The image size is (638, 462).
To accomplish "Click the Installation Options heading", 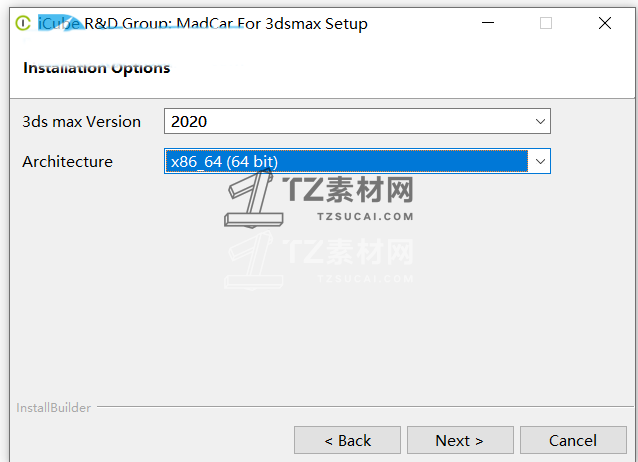I will (96, 68).
